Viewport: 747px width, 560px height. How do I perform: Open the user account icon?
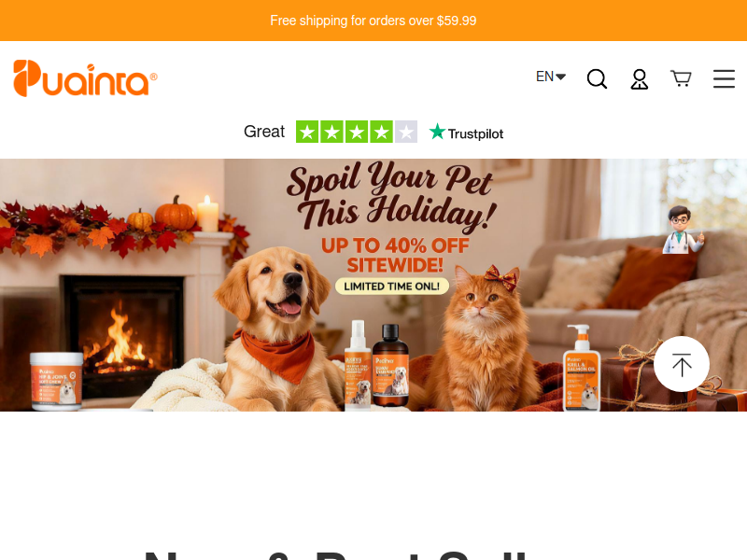(640, 79)
